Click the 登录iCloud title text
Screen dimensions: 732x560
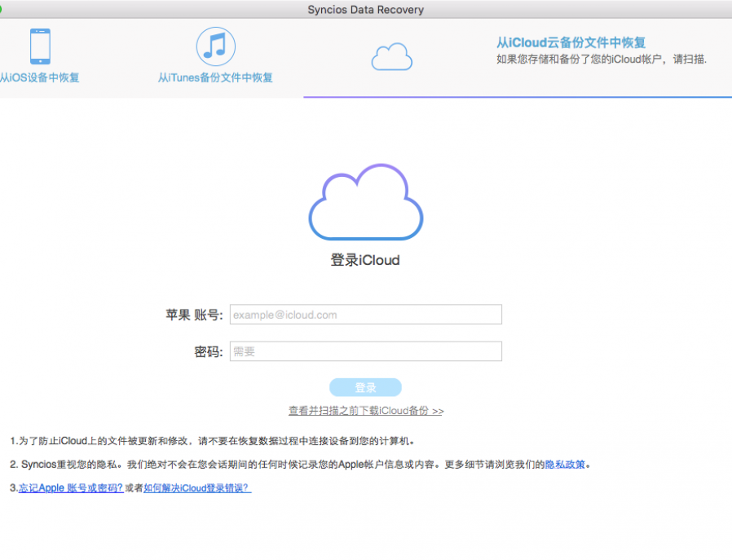365,260
